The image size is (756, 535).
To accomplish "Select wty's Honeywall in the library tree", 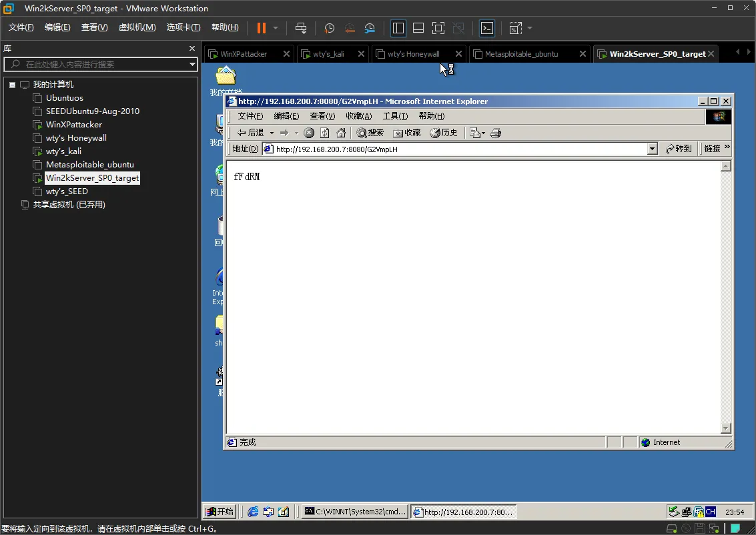I will 76,138.
